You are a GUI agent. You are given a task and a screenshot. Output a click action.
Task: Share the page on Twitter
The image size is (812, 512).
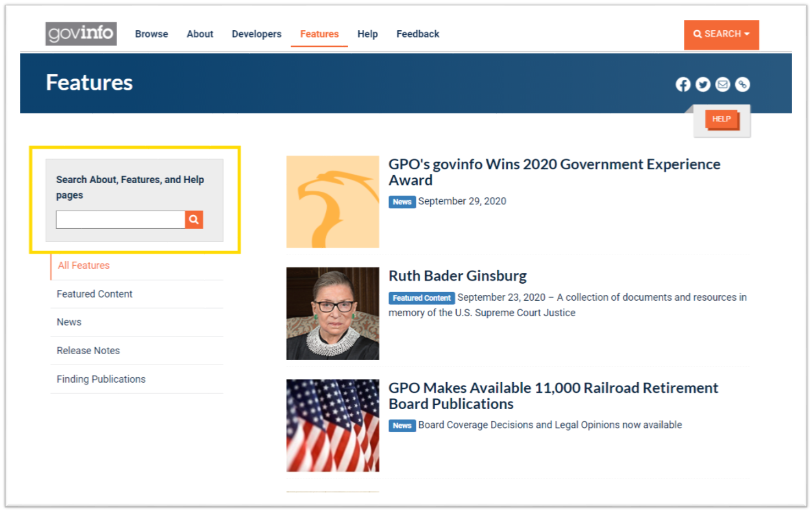(x=703, y=84)
